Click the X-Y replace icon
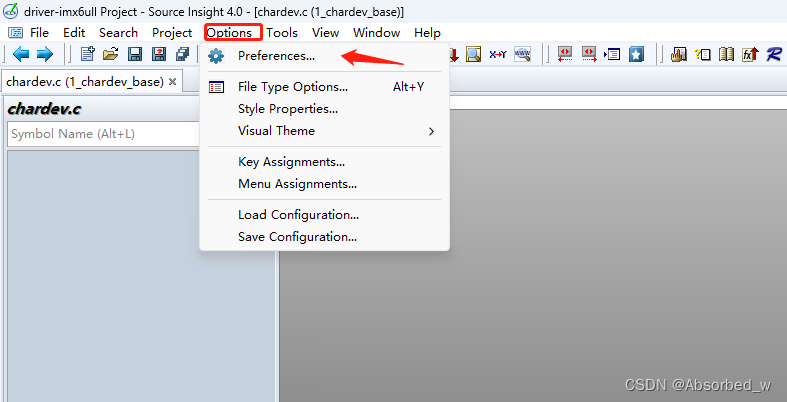 (x=498, y=54)
